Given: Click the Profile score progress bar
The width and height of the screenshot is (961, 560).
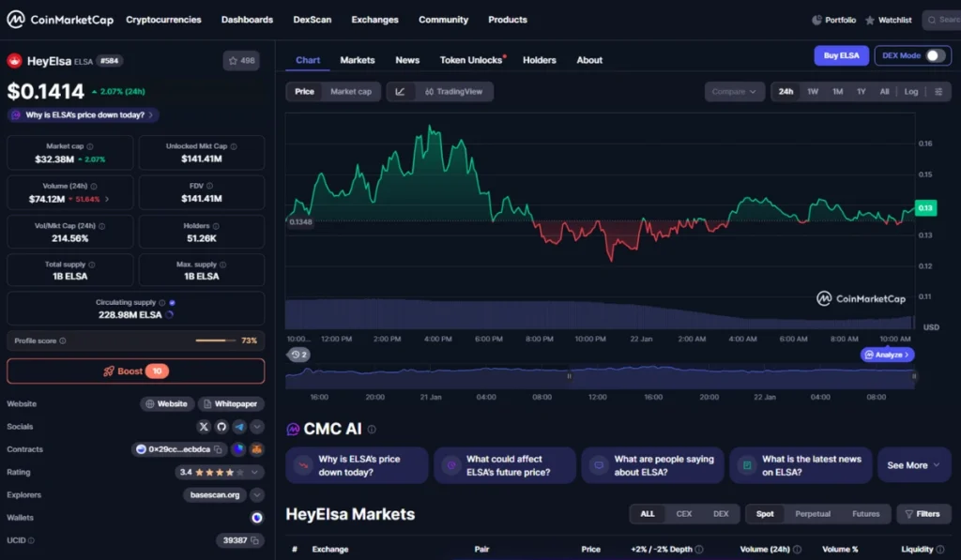Looking at the screenshot, I should click(216, 341).
